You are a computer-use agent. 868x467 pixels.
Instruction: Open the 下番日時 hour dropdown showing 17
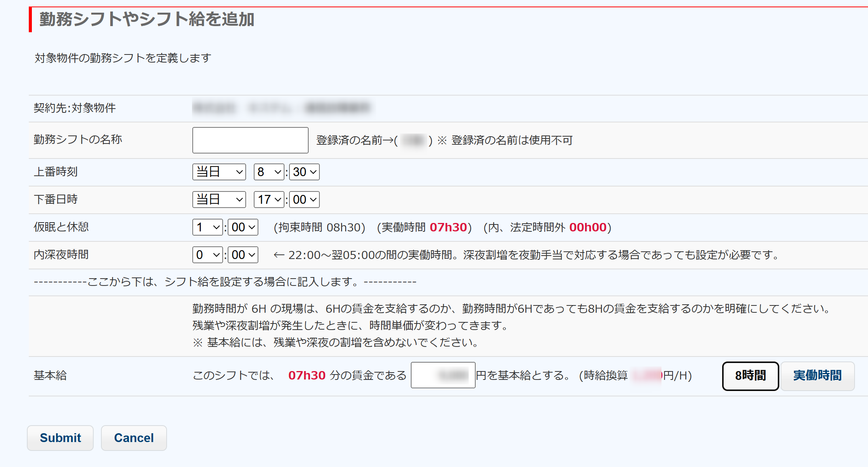[269, 200]
